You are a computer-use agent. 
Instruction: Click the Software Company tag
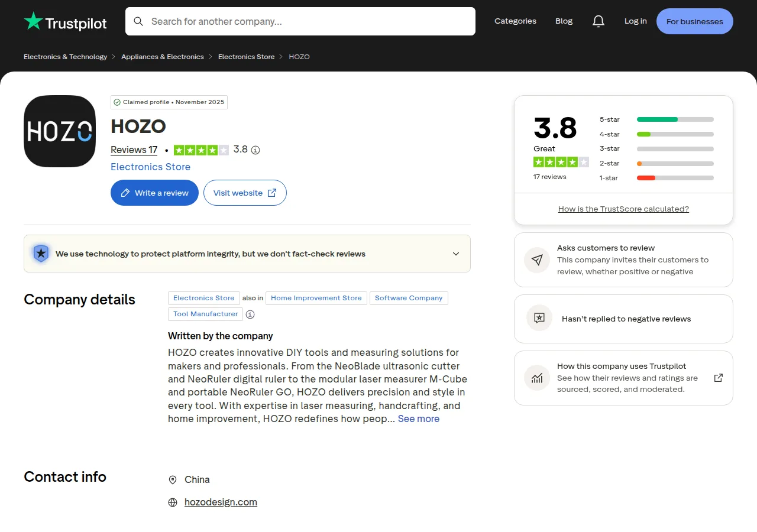tap(409, 299)
